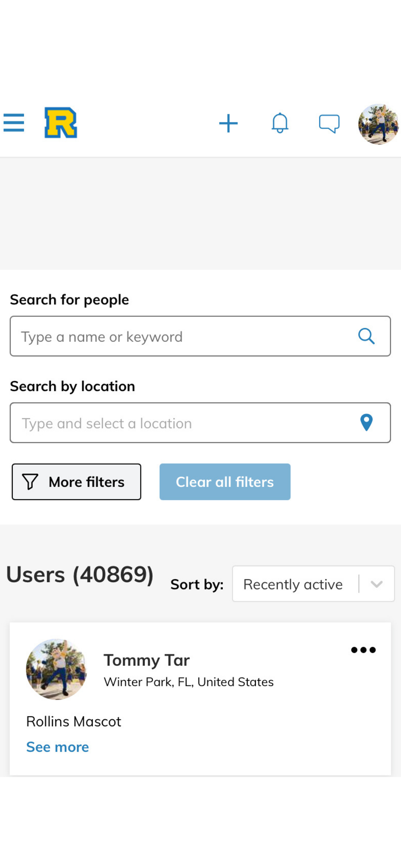Open the three-dot menu on Tommy Tar's card

pos(363,650)
